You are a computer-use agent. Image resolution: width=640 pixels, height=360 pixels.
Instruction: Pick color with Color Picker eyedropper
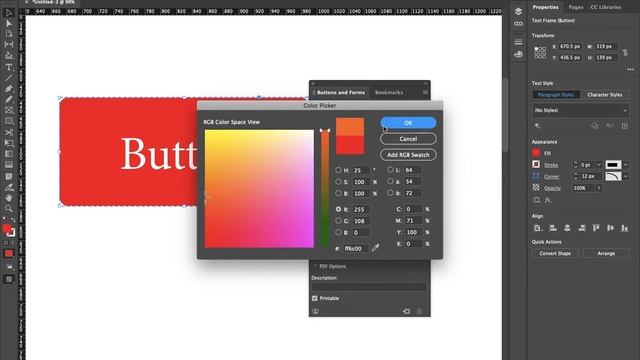click(376, 248)
